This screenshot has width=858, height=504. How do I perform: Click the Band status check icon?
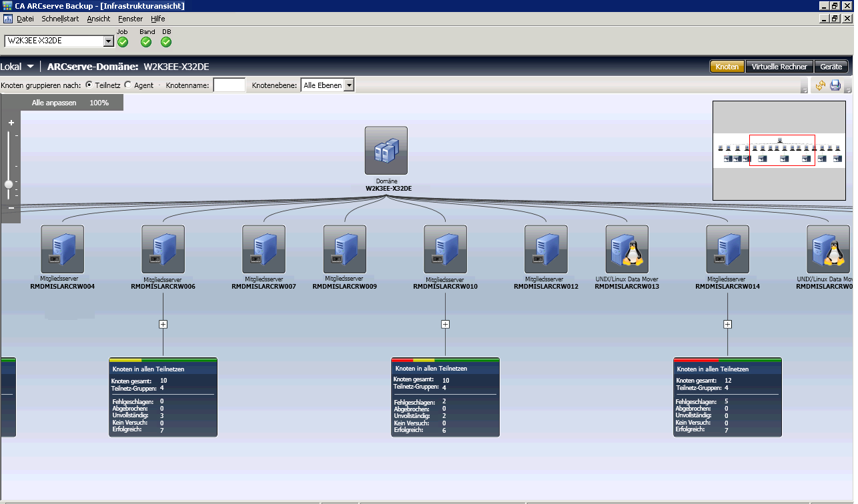coord(146,42)
